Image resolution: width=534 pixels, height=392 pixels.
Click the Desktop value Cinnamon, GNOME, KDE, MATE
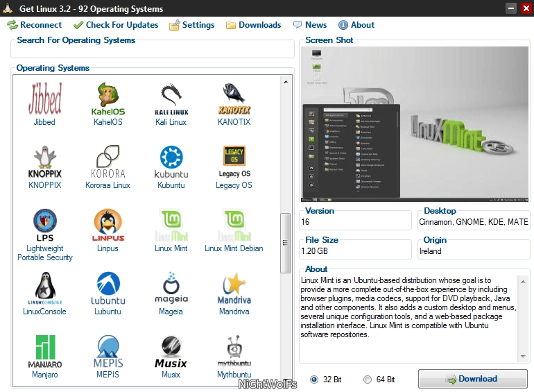click(x=474, y=222)
